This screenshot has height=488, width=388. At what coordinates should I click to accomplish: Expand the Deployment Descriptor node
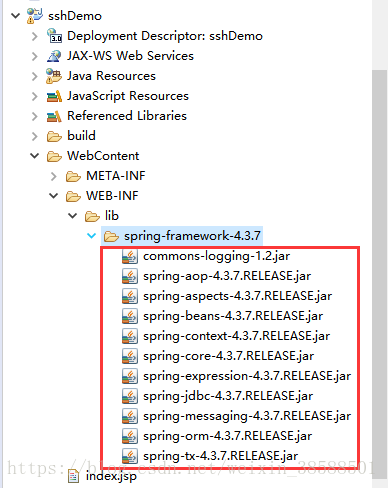(35, 36)
